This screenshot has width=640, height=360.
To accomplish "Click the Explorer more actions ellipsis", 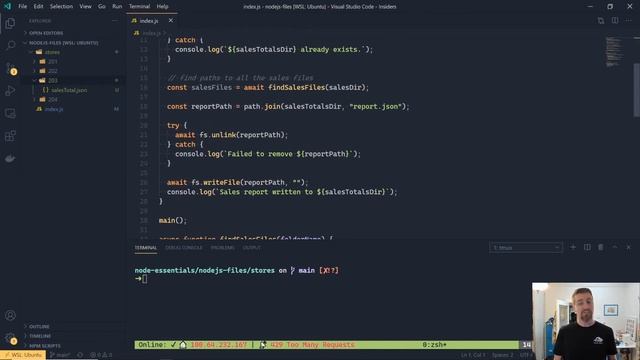I will point(115,21).
